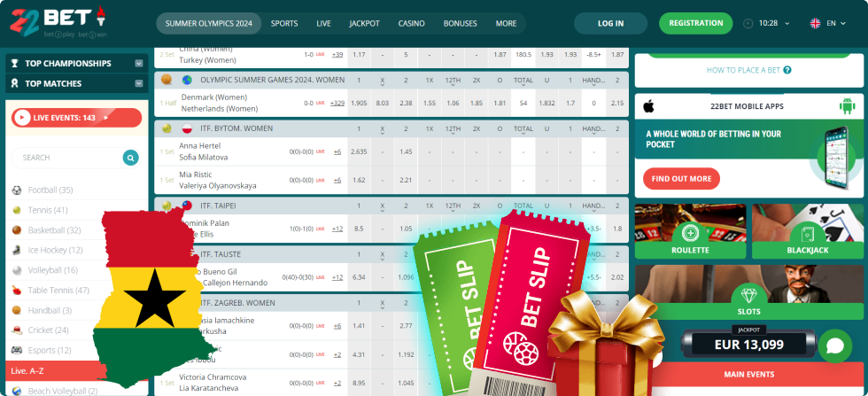Viewport: 868px width, 396px height.
Task: Click the UK flag language icon
Action: point(816,23)
